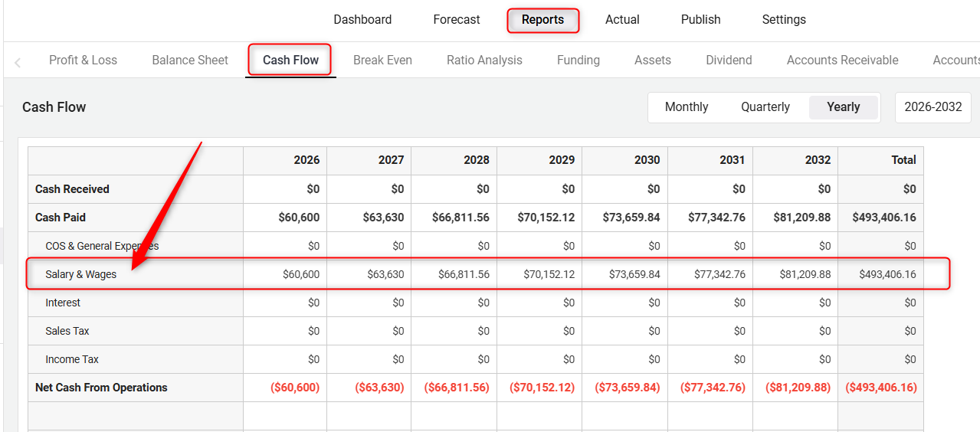Click Cash Paid 2028 value $66,811.56
Image resolution: width=980 pixels, height=432 pixels.
coord(461,218)
